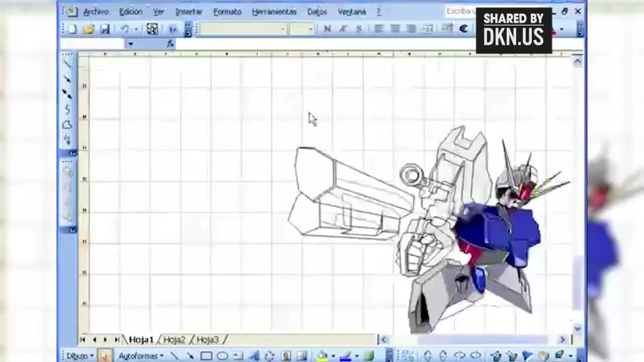Center cell text
The width and height of the screenshot is (644, 362).
click(395, 29)
